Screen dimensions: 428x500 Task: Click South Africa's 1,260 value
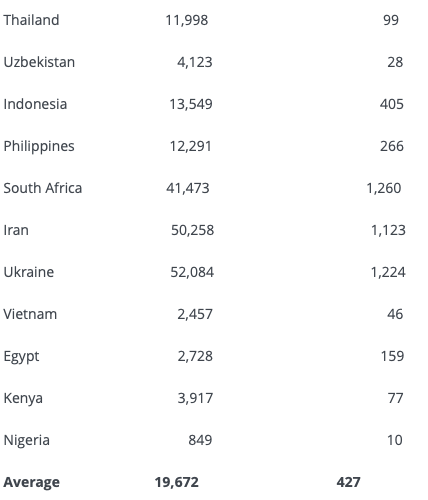[x=384, y=188]
